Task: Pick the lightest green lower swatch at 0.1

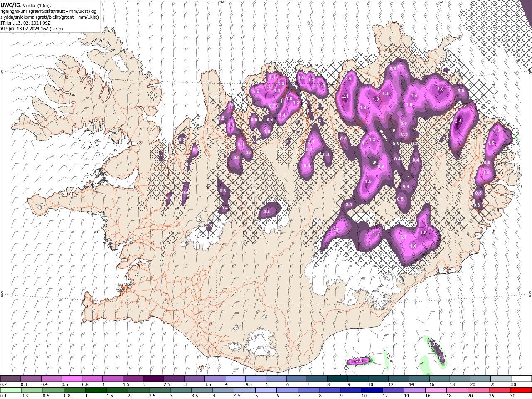Action: [10, 390]
